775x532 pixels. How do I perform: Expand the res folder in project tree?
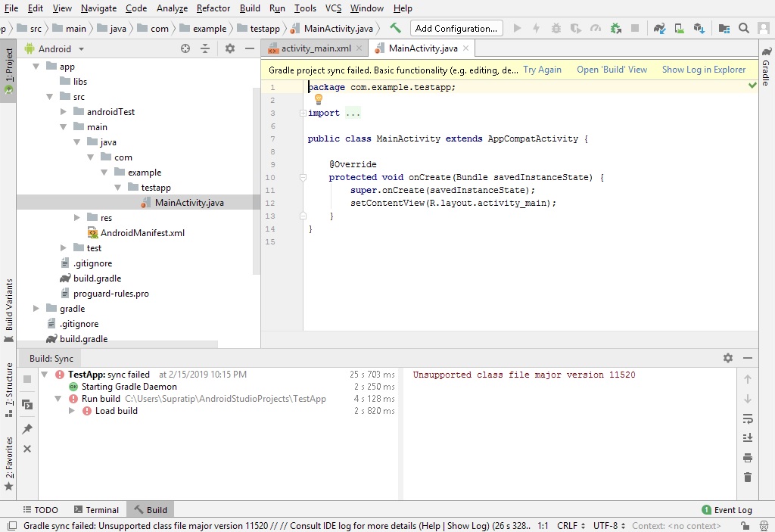[x=77, y=218]
